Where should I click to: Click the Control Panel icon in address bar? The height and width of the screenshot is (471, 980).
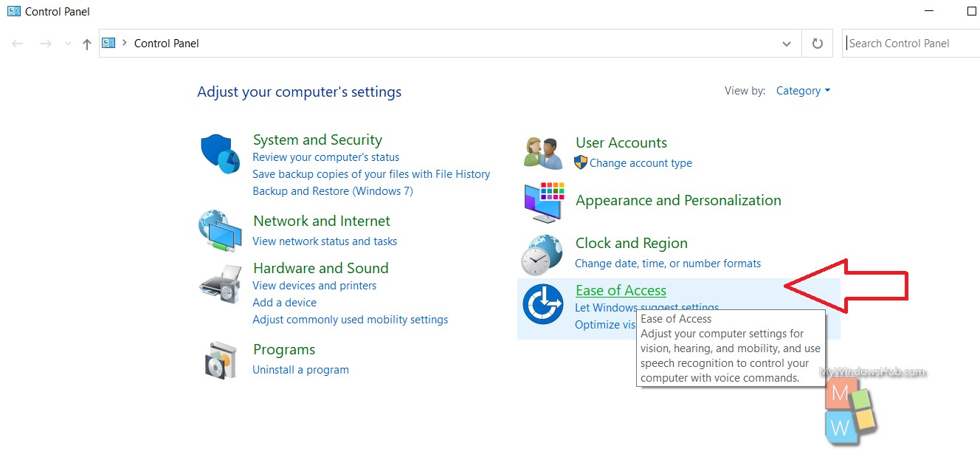click(109, 43)
